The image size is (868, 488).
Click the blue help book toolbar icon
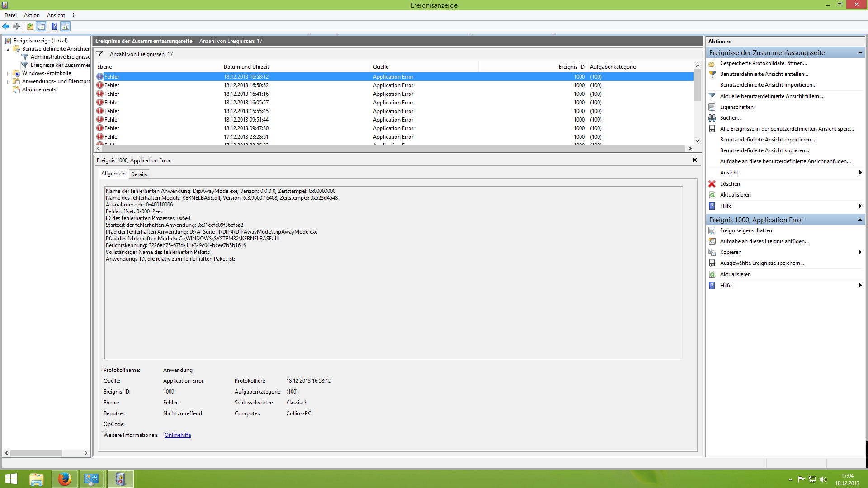(x=54, y=27)
